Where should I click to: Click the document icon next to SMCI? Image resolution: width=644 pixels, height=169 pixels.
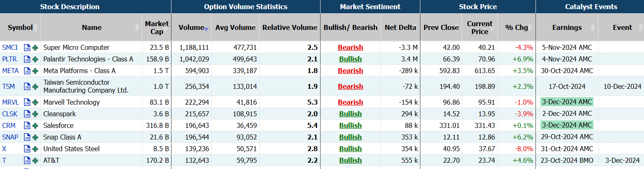(x=27, y=47)
